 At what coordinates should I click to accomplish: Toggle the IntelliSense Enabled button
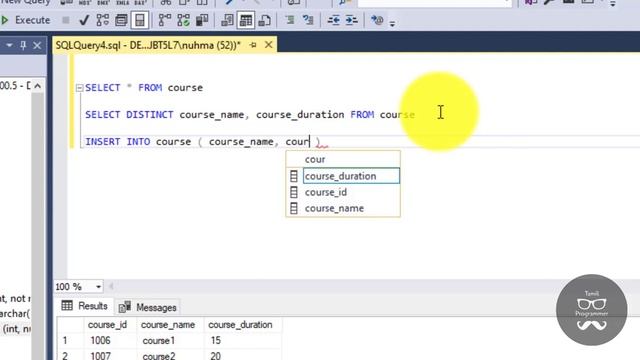pyautogui.click(x=140, y=20)
